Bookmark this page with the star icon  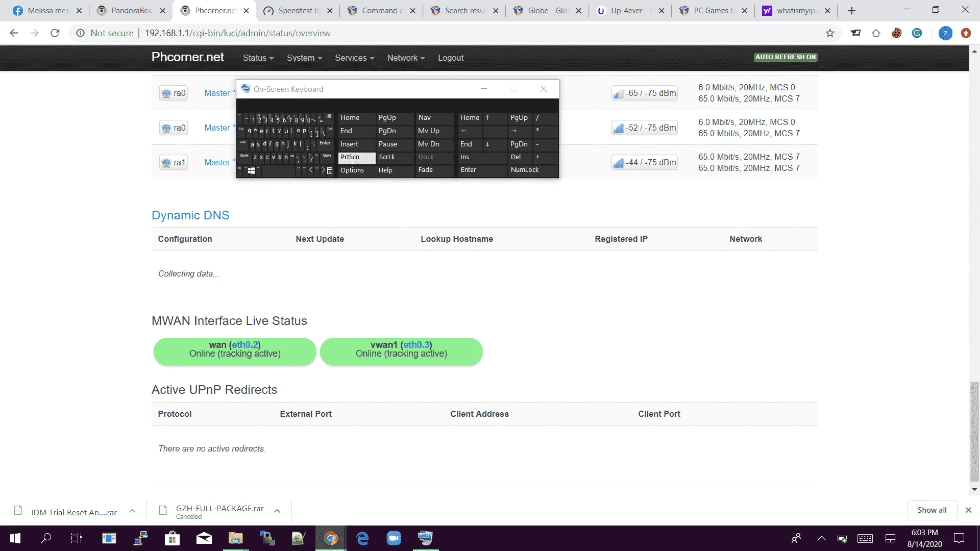click(x=830, y=33)
